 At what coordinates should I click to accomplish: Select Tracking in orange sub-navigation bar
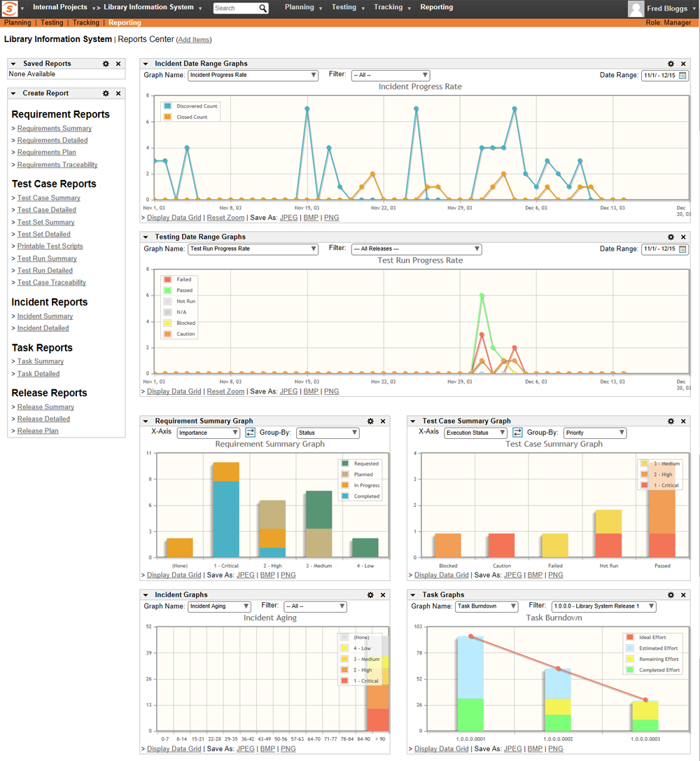click(x=86, y=23)
